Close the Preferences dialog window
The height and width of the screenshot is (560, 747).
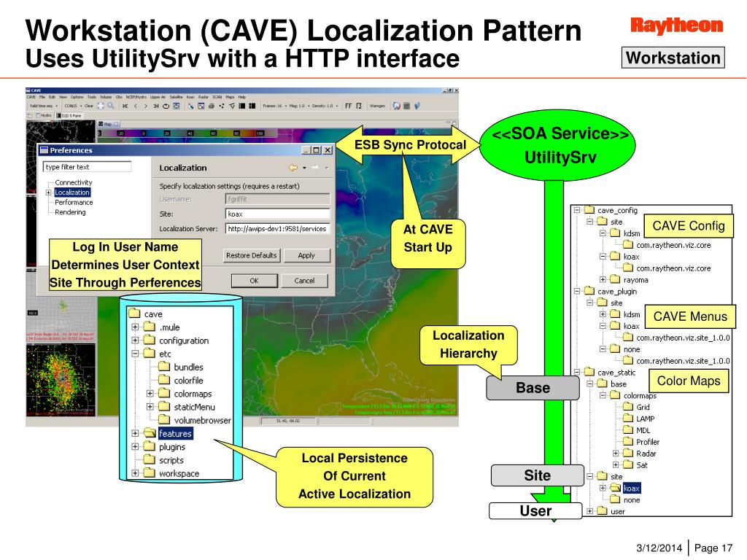click(x=328, y=150)
